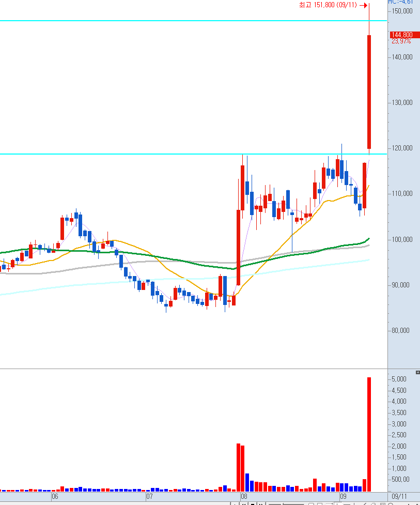Click the 5,000 volume axis label
This screenshot has height=505, width=420.
pos(399,379)
